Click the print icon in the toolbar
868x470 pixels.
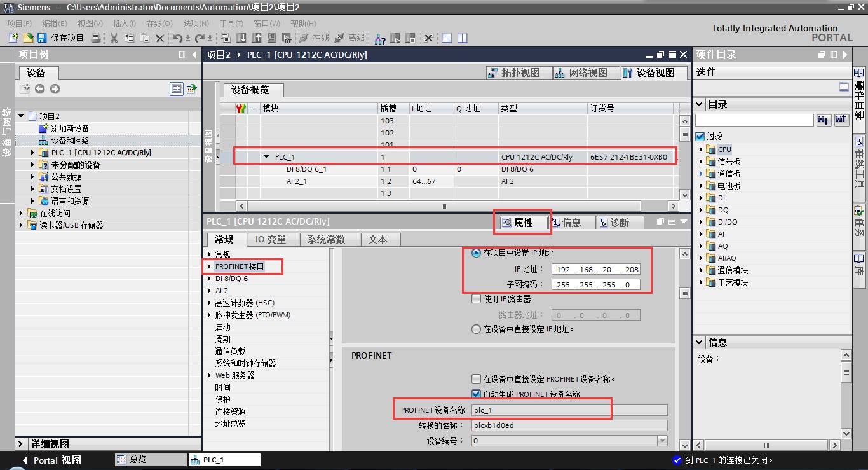coord(95,38)
